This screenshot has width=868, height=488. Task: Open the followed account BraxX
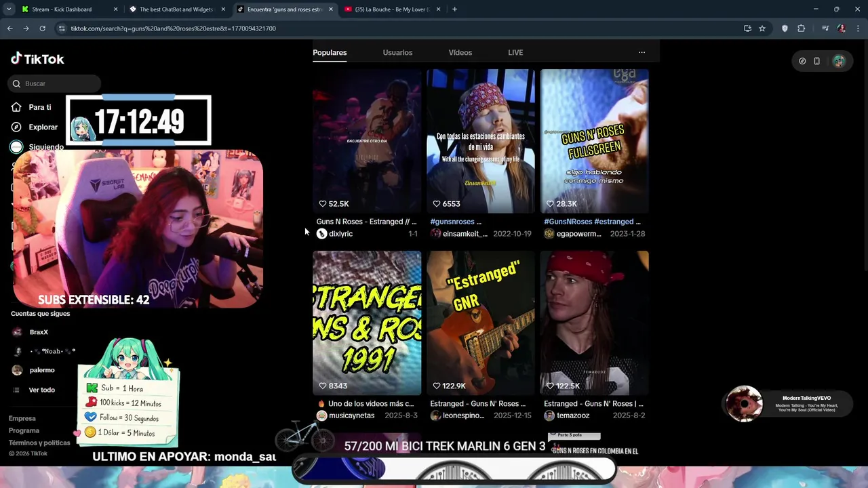pos(39,332)
